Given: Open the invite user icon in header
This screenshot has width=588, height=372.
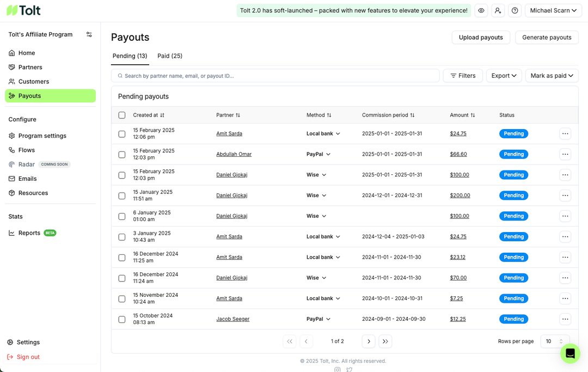Looking at the screenshot, I should pyautogui.click(x=498, y=10).
